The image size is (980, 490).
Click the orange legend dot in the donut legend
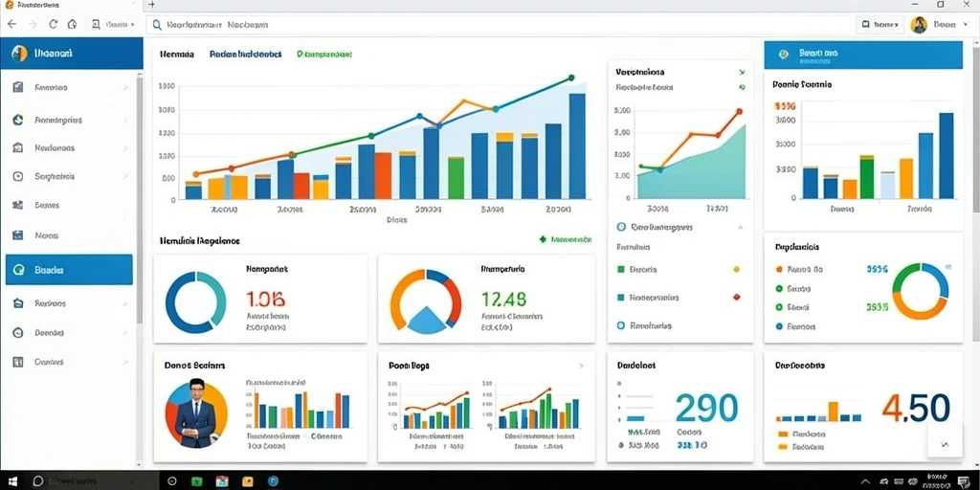779,269
